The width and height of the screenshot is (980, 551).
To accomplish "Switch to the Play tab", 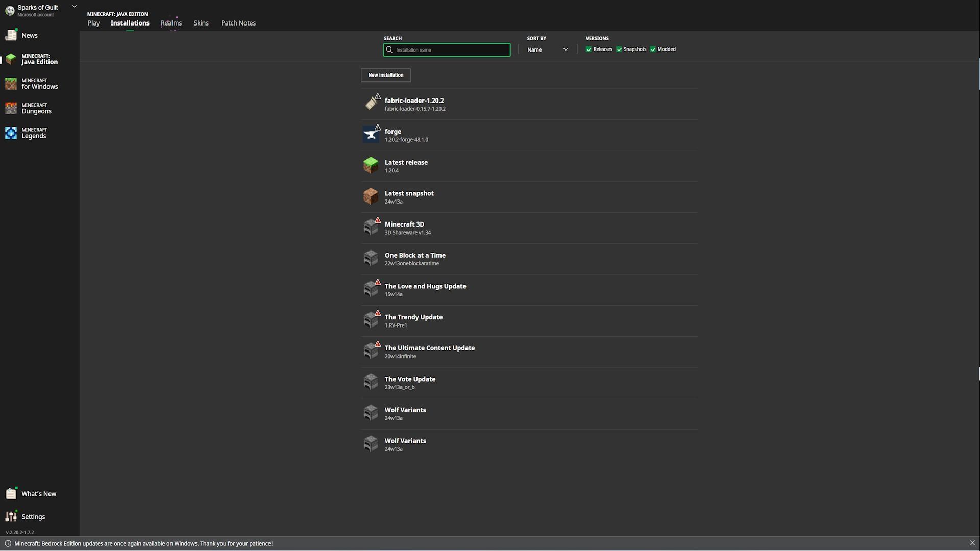I will [x=93, y=23].
